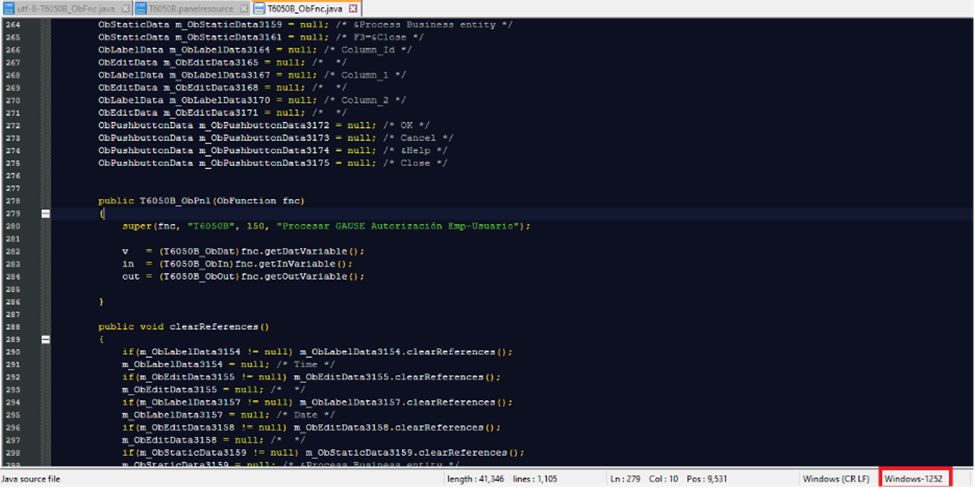
Task: Click the save-state icon on active T6050B_ObFnc.java tab
Action: (x=259, y=9)
